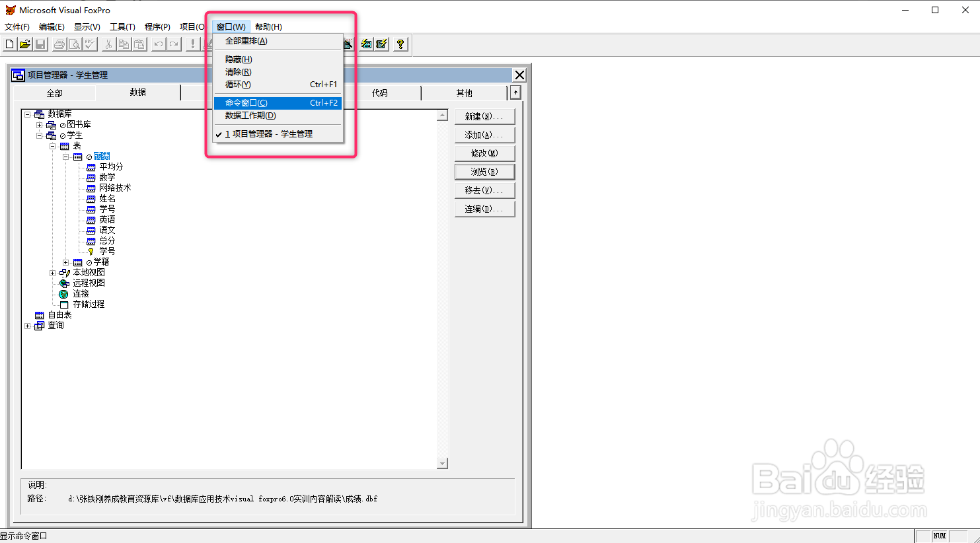Collapse the 数据库 root node

[x=28, y=114]
